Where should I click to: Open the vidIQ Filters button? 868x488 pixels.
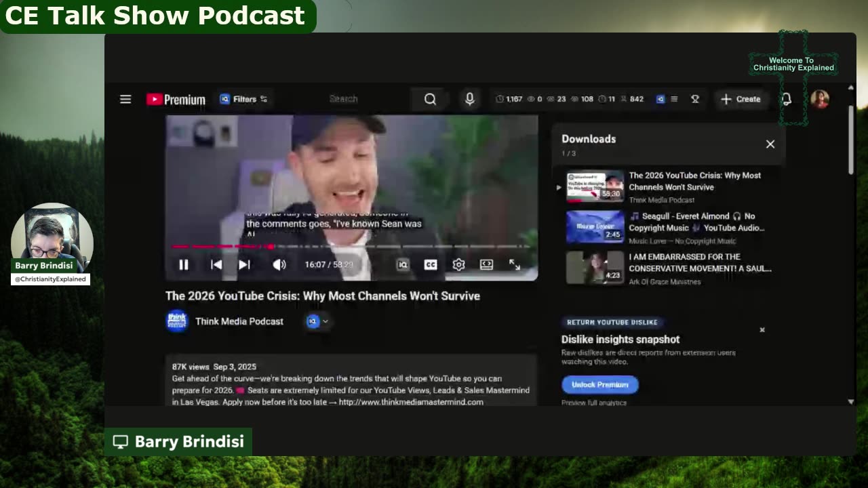243,99
